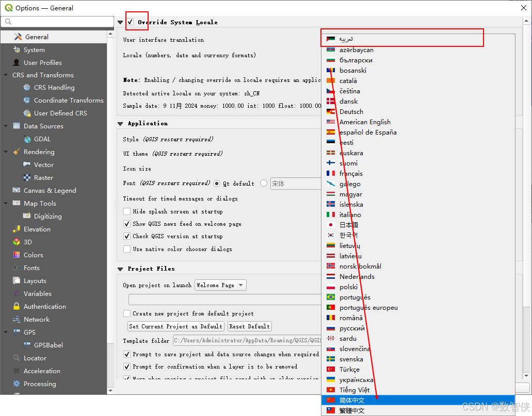Toggle Prompt to save project changes checkbox

point(127,354)
